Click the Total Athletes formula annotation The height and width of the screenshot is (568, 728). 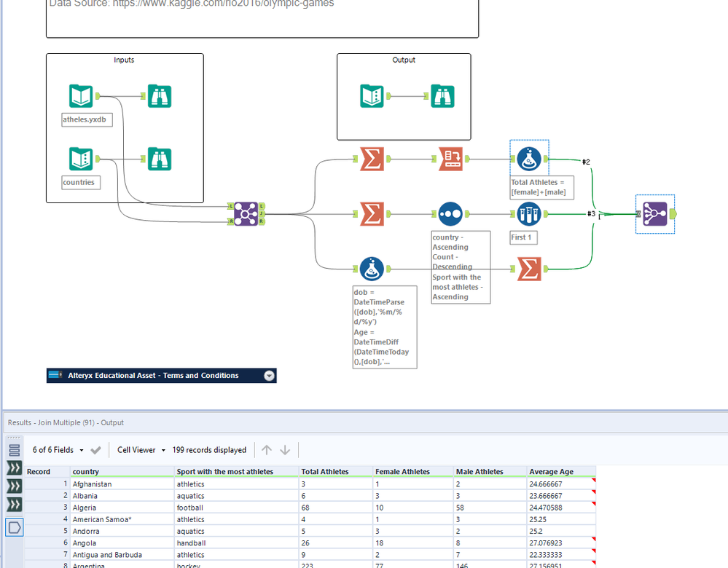point(542,187)
